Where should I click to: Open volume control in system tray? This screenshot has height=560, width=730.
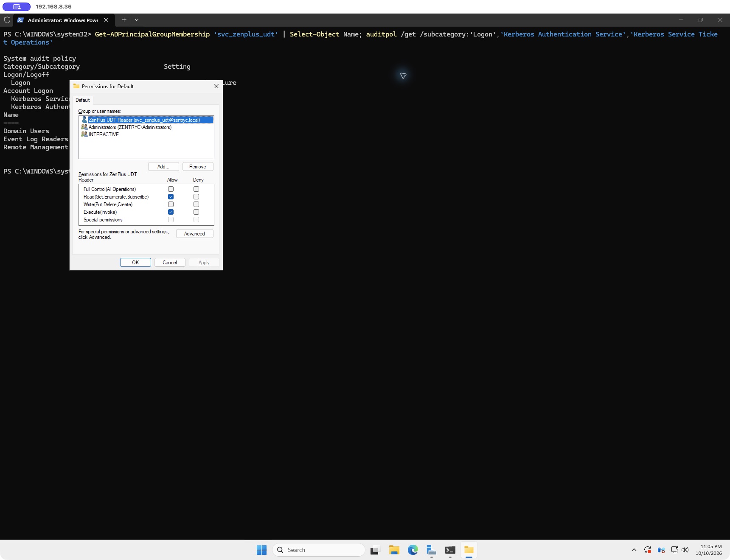coord(685,550)
